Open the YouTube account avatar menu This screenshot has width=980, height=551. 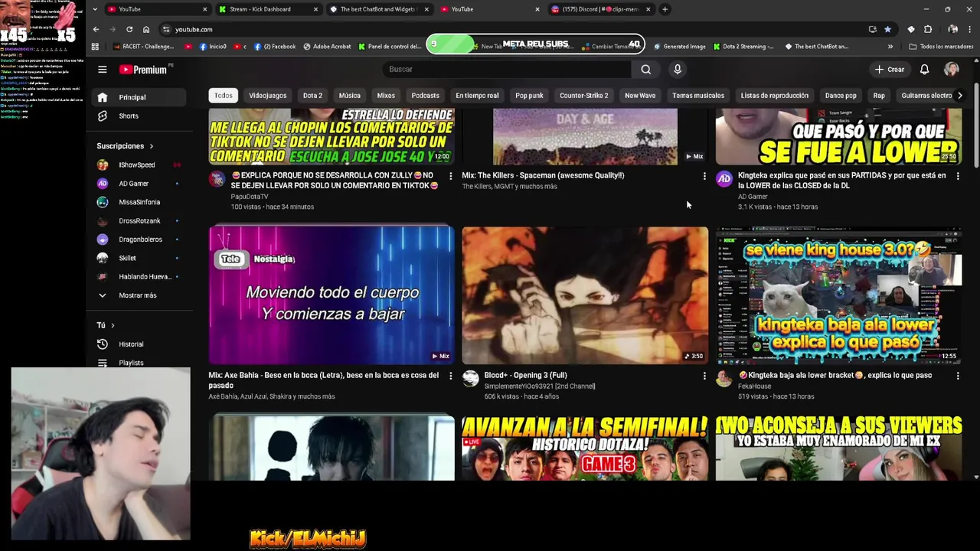[951, 69]
